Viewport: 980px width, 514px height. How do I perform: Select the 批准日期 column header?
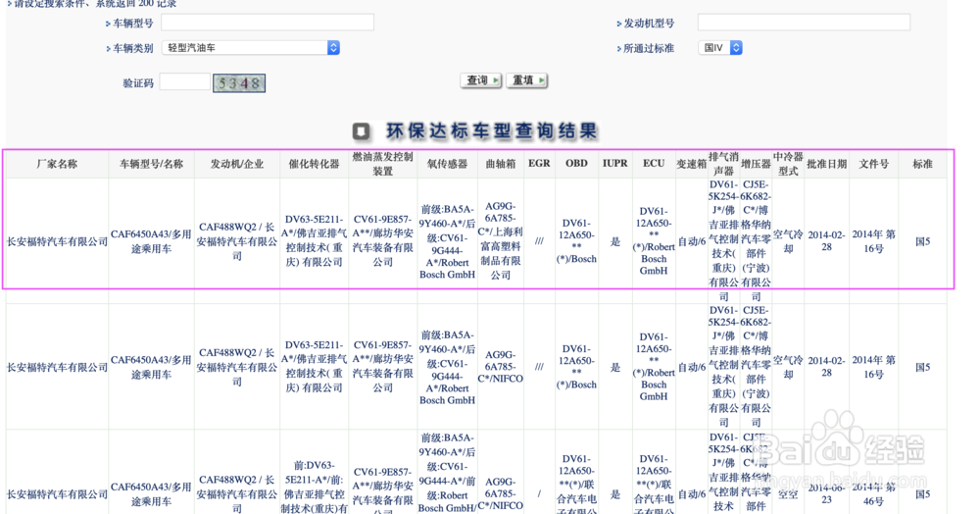pos(826,164)
